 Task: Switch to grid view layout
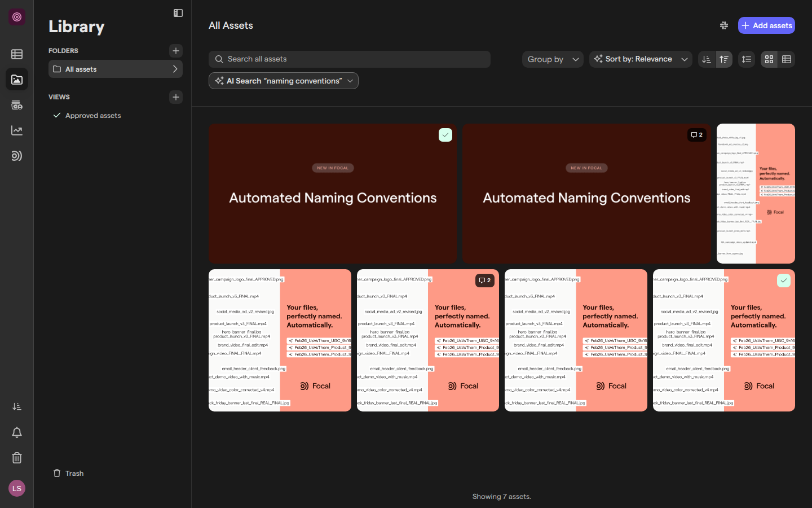pyautogui.click(x=769, y=59)
